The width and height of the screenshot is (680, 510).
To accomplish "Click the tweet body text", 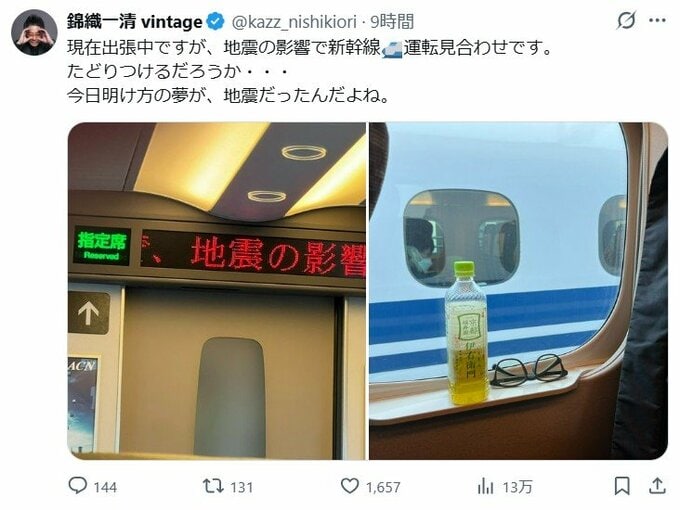I will 309,72.
